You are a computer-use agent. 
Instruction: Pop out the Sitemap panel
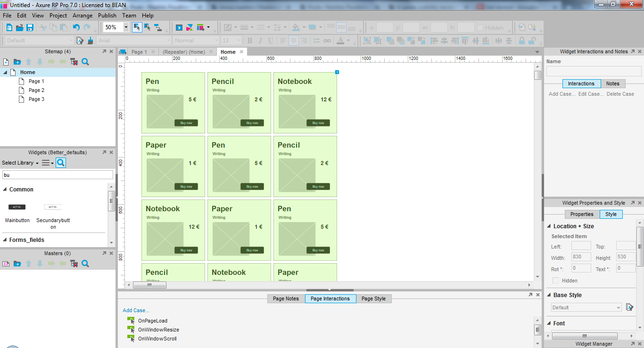click(104, 51)
